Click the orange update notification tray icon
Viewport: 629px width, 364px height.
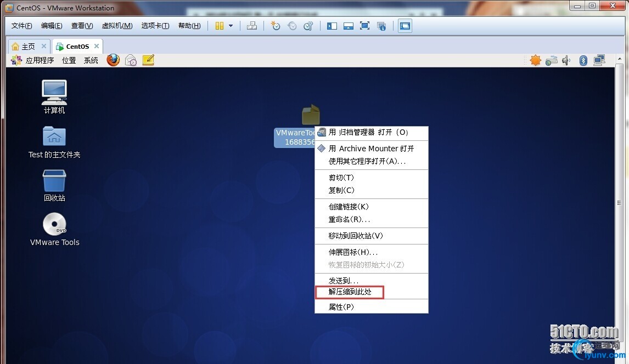click(535, 60)
